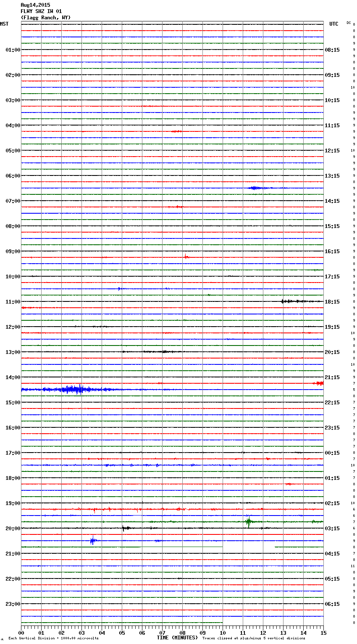Click the 08:15 UTC time label
Viewport: 357px width, 644px height.
point(332,50)
